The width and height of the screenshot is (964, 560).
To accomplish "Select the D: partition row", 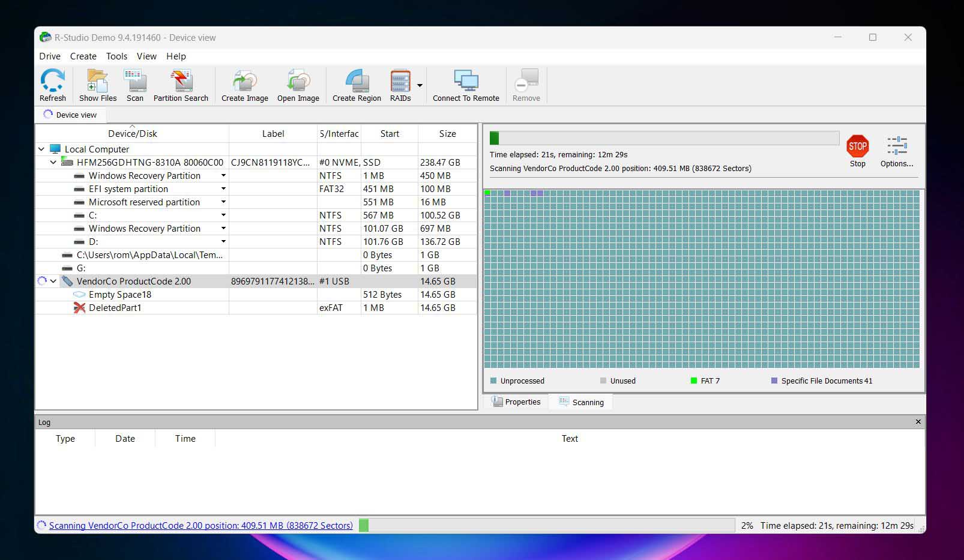I will point(256,242).
